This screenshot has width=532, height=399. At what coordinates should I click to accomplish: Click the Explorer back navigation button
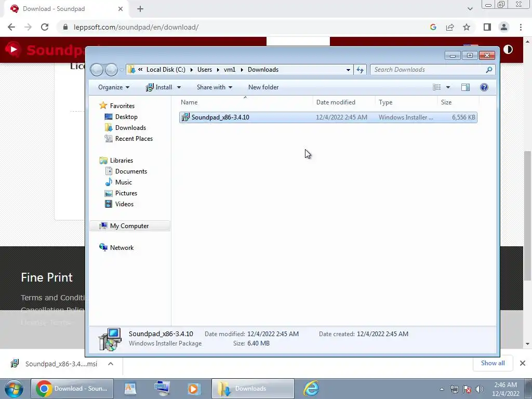coord(97,70)
